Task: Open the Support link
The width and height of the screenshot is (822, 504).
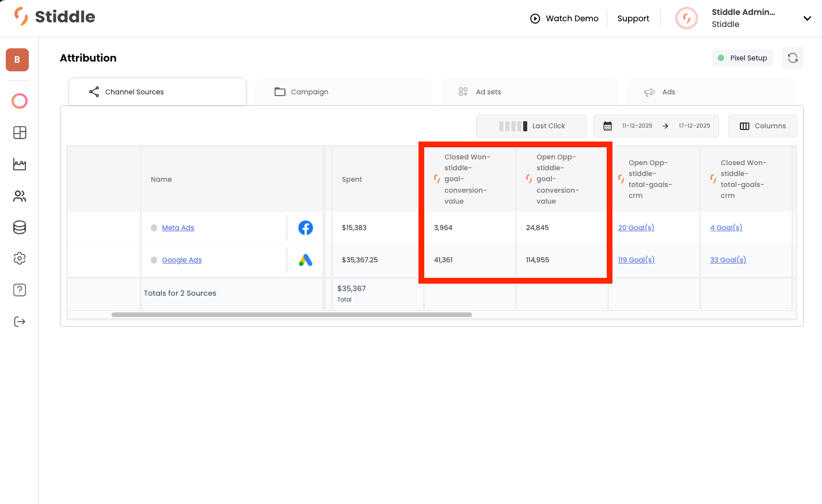Action: click(x=633, y=18)
